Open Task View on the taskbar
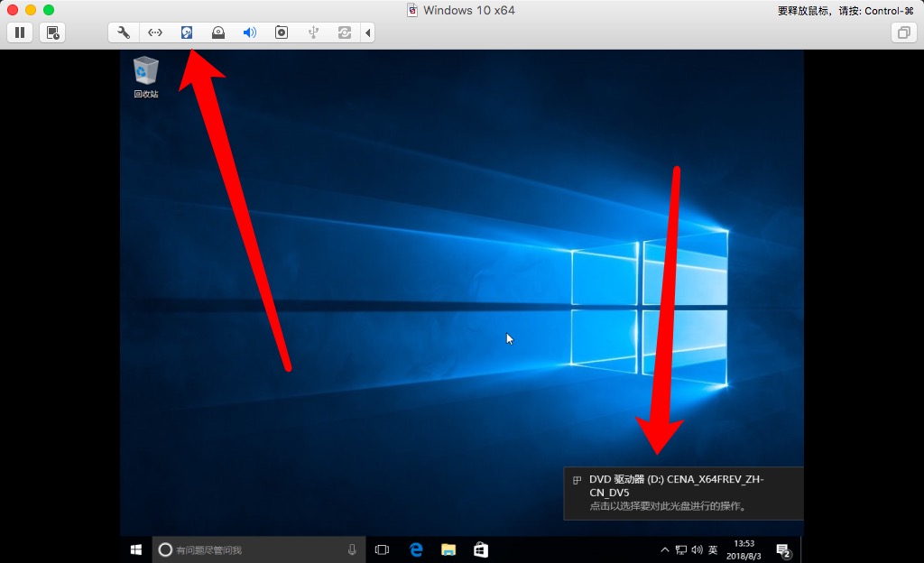Image resolution: width=924 pixels, height=563 pixels. (382, 549)
